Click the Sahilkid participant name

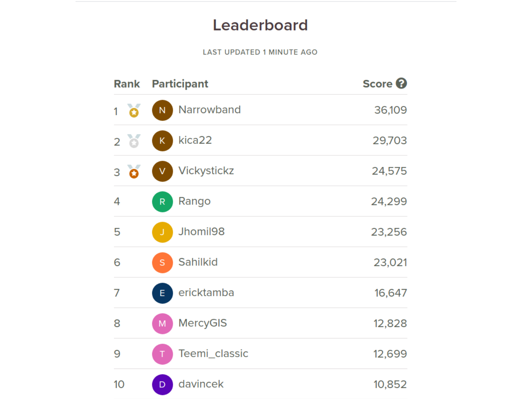click(198, 262)
